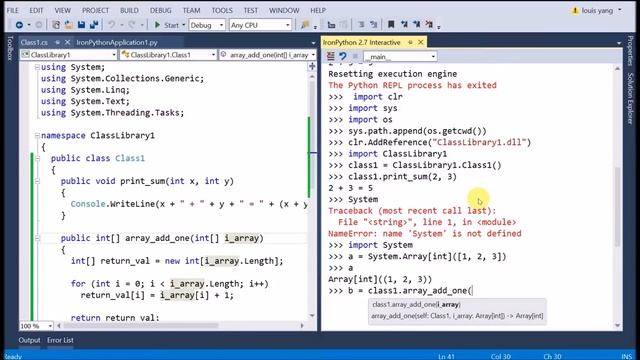This screenshot has height=360, width=640.
Task: Close the IronPython 2.7 Interactive tab
Action: point(420,42)
